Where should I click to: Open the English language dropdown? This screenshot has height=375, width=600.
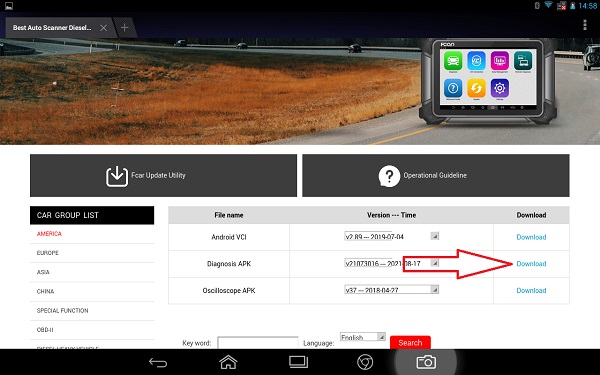[362, 337]
